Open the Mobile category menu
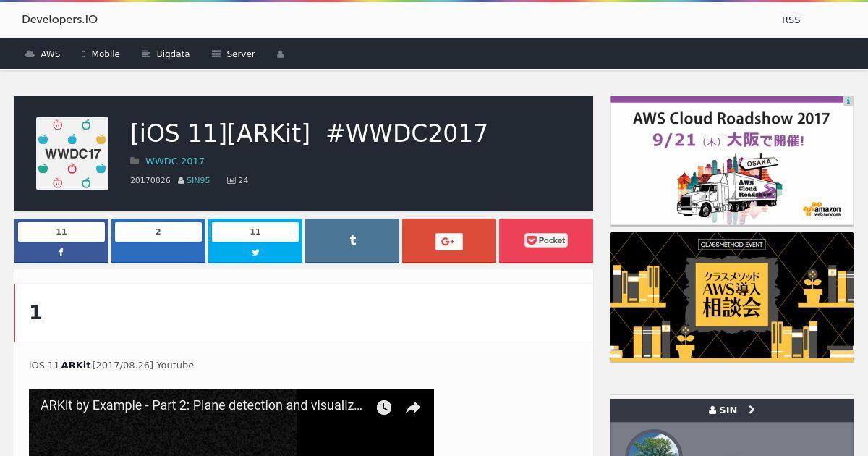 tap(101, 54)
